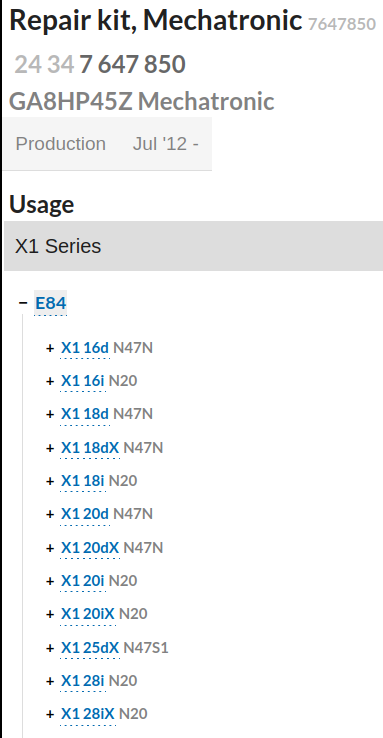Viewport: 383px width, 738px height.
Task: Open the X1 16i link
Action: click(83, 381)
